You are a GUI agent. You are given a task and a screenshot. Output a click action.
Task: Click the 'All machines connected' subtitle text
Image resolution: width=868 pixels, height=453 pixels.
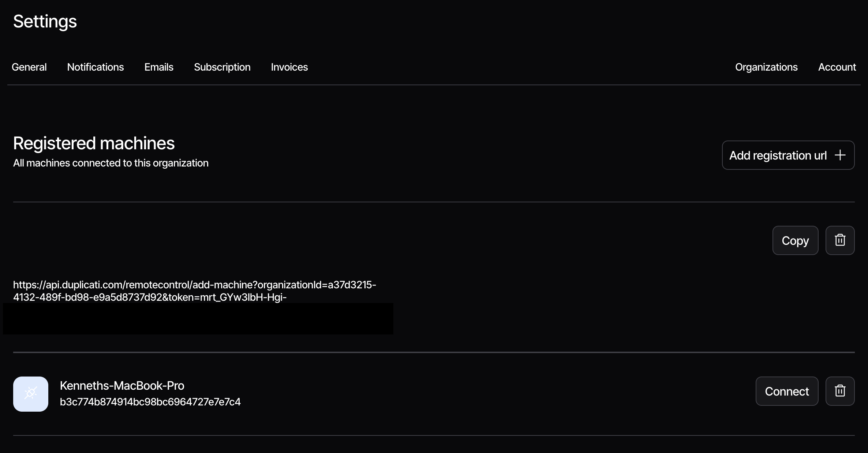click(x=111, y=163)
